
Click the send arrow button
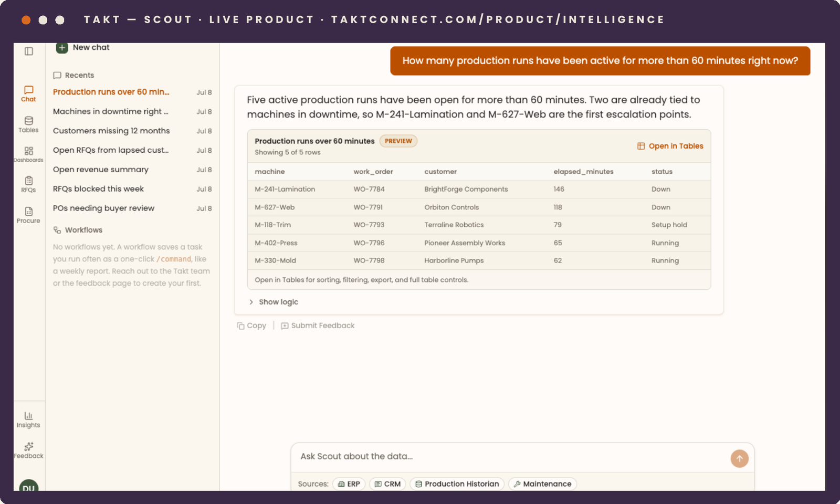(x=739, y=458)
